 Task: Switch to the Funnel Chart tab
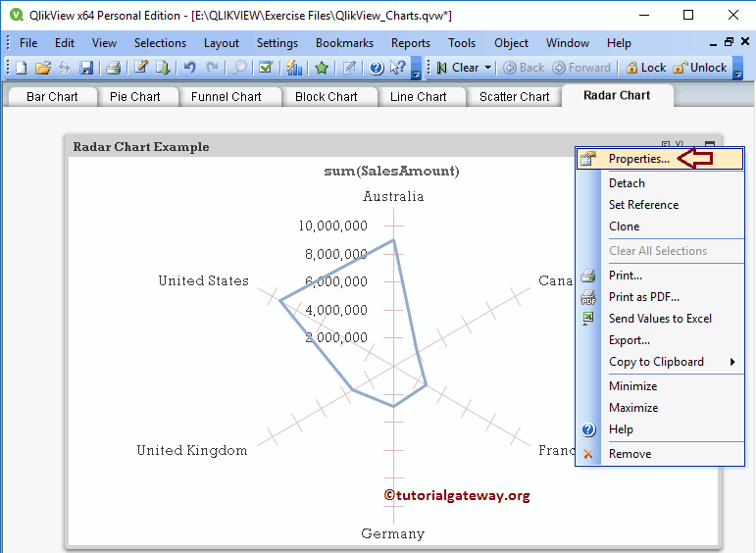click(227, 96)
